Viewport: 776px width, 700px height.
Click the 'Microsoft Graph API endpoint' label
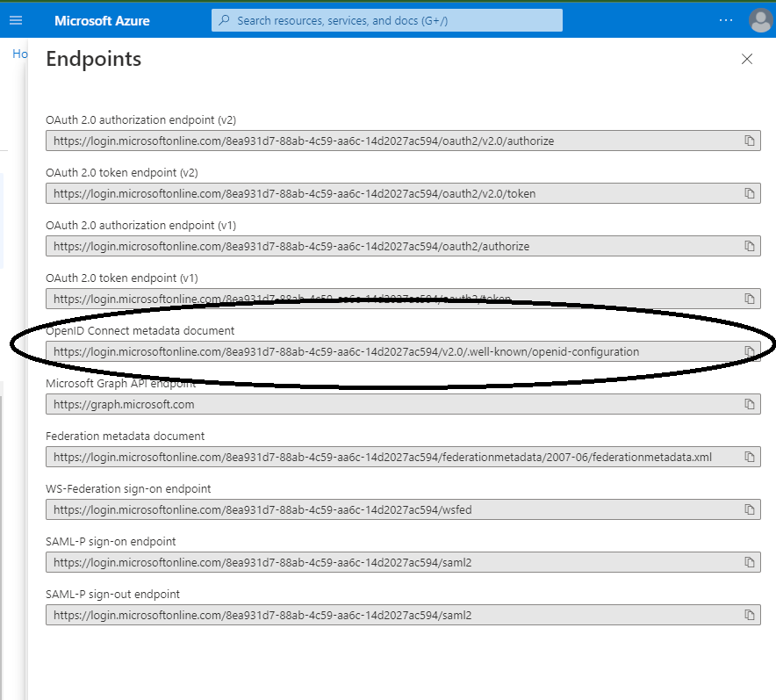point(121,383)
